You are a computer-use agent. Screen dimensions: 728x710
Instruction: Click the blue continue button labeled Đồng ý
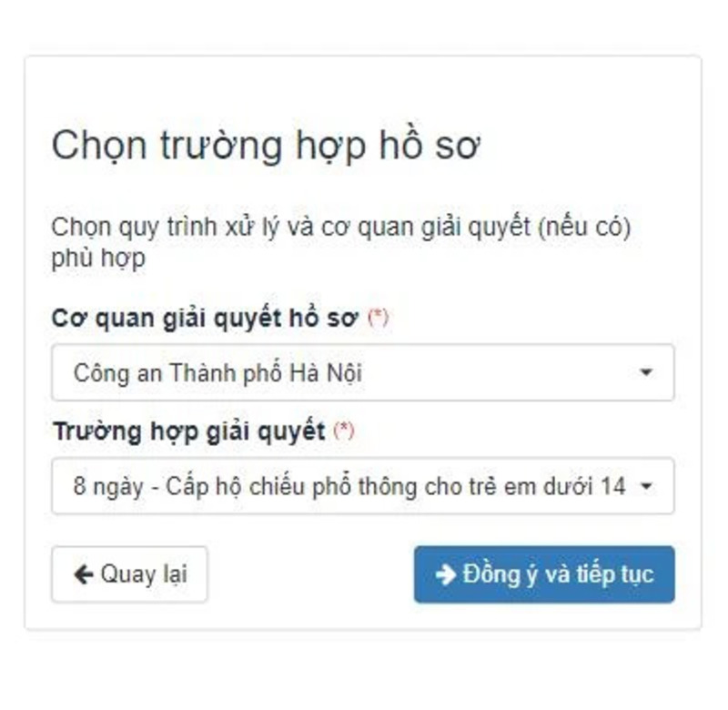544,573
